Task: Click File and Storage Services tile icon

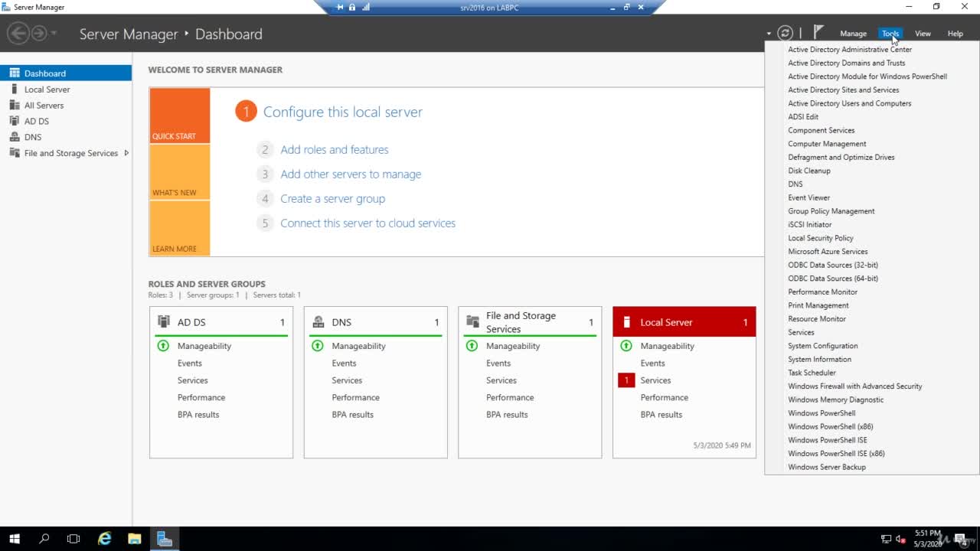Action: click(472, 322)
